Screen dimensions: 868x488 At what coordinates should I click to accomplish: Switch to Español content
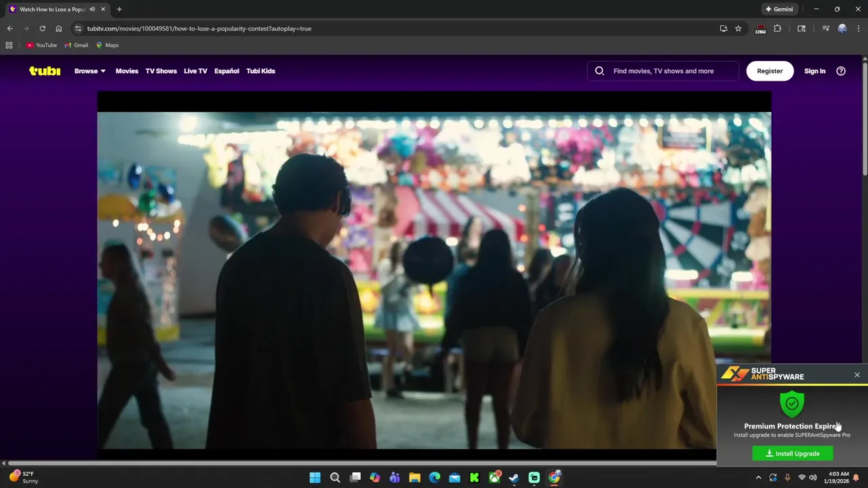tap(226, 70)
